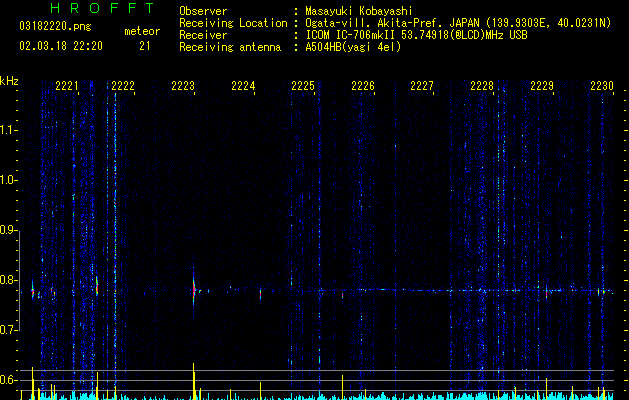629x400 pixels.
Task: Click time marker 2229
Action: point(542,86)
